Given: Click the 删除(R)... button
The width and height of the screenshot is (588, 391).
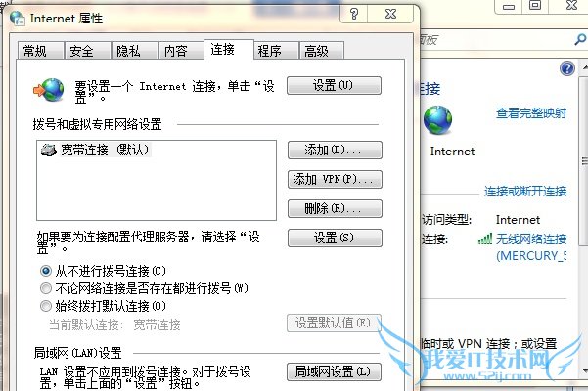Looking at the screenshot, I should click(335, 208).
